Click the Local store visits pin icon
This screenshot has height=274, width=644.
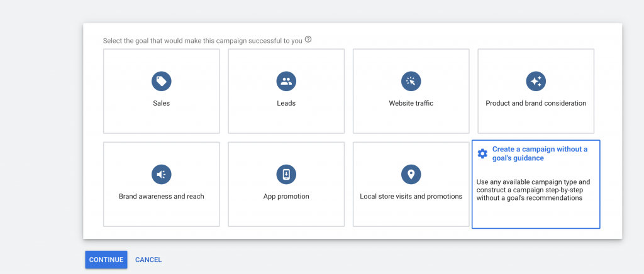point(411,174)
